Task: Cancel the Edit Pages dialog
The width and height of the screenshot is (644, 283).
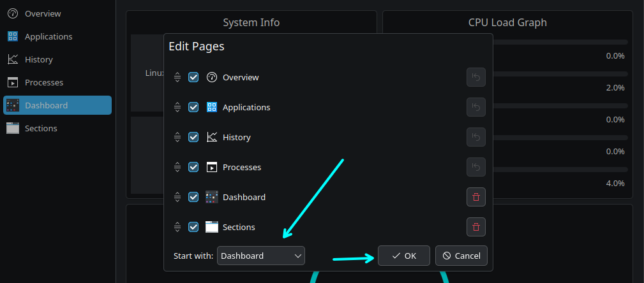Action: click(461, 256)
